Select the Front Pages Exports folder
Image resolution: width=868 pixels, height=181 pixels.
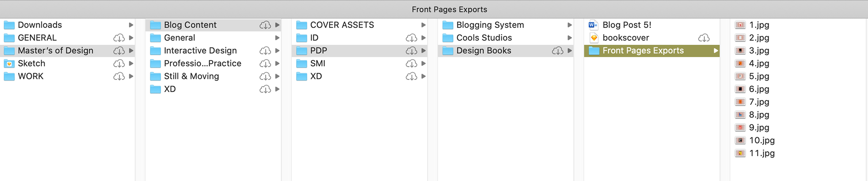click(652, 51)
